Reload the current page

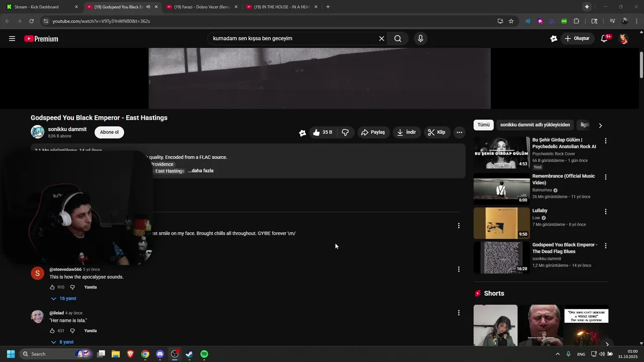(x=31, y=21)
